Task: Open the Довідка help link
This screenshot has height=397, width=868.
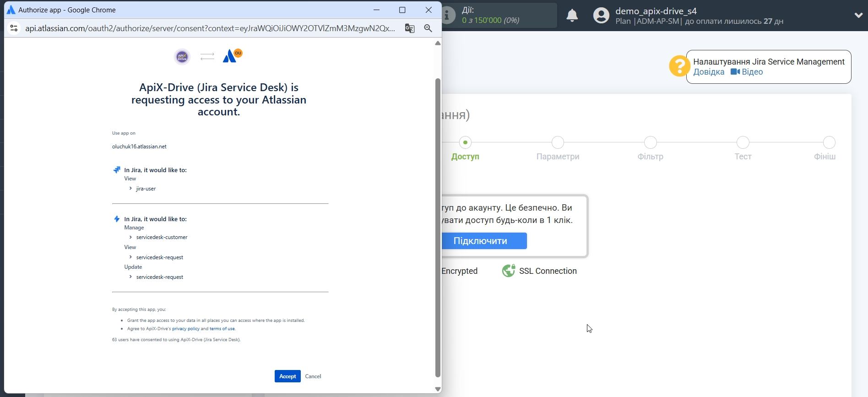Action: click(x=709, y=72)
